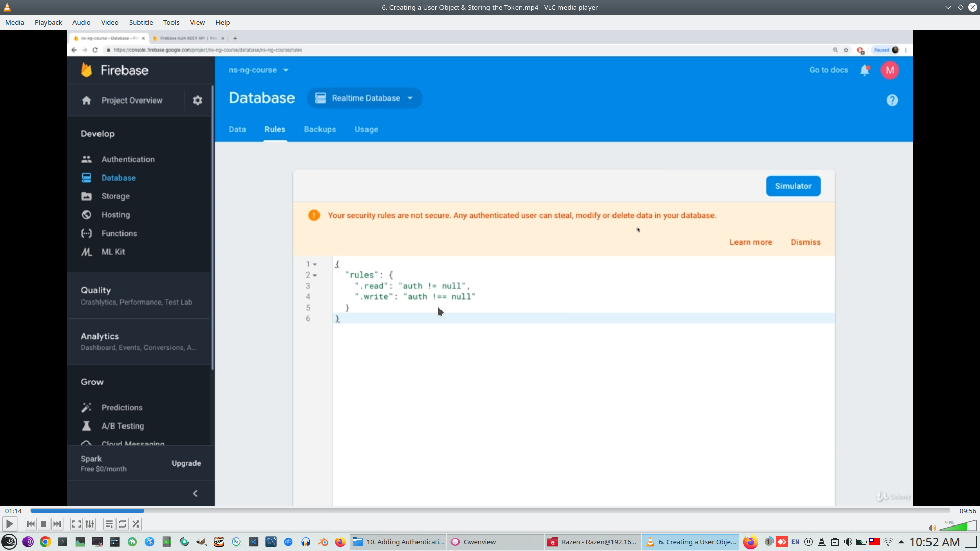Toggle random shuffle playback
The width and height of the screenshot is (980, 551).
136,524
